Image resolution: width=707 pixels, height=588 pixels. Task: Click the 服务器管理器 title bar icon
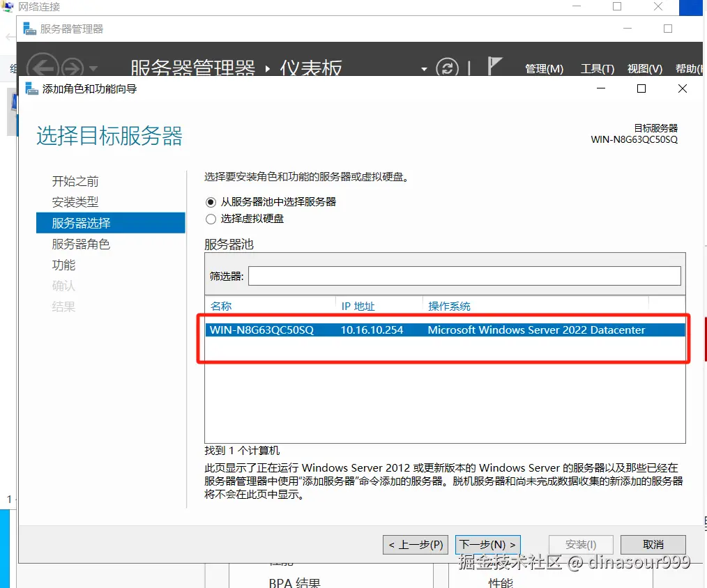[x=30, y=29]
